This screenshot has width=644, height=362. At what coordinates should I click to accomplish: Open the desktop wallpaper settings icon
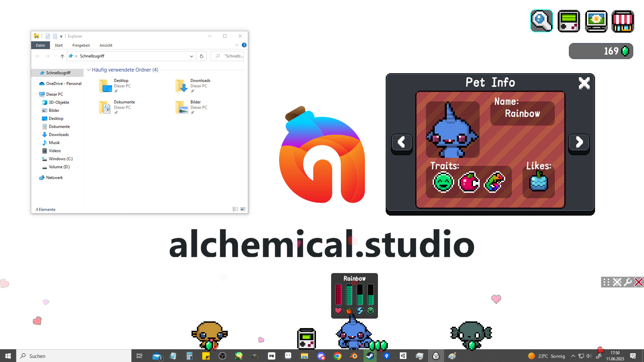coord(596,21)
